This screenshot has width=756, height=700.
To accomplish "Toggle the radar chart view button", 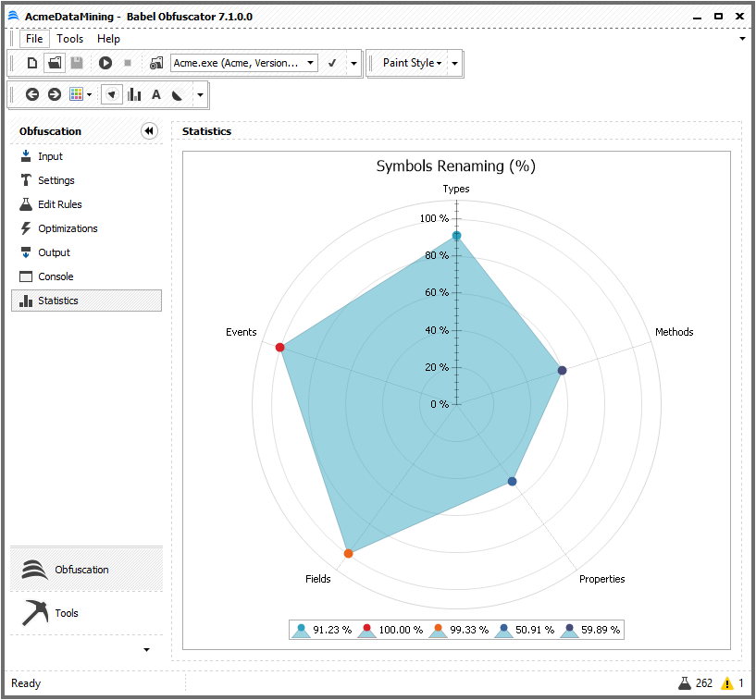I will (111, 94).
